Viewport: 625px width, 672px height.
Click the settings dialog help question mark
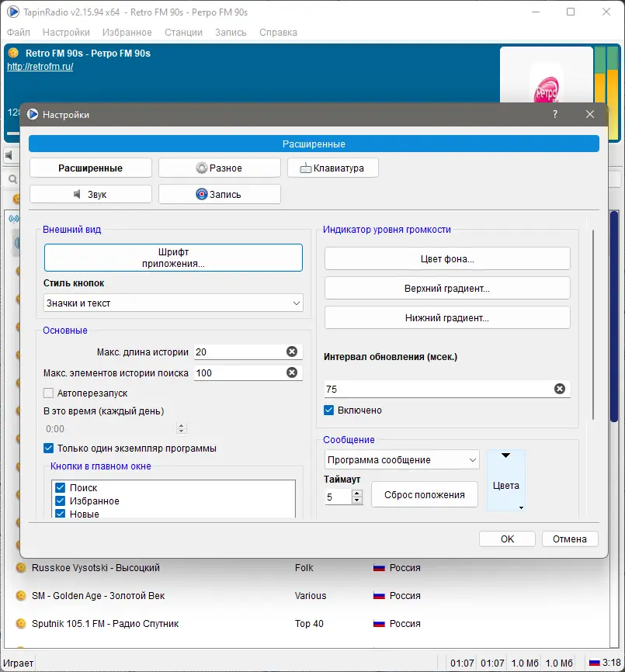pyautogui.click(x=555, y=114)
